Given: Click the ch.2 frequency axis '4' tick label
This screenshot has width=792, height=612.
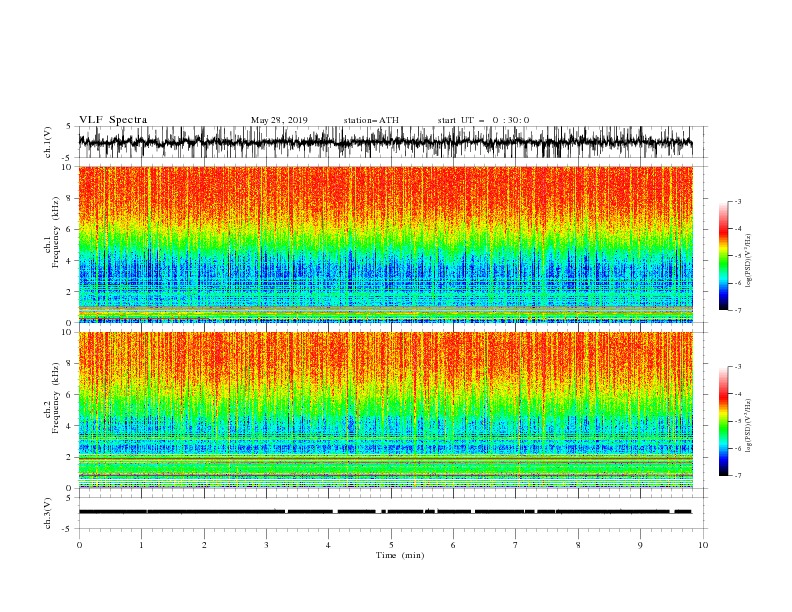Looking at the screenshot, I should pos(69,426).
